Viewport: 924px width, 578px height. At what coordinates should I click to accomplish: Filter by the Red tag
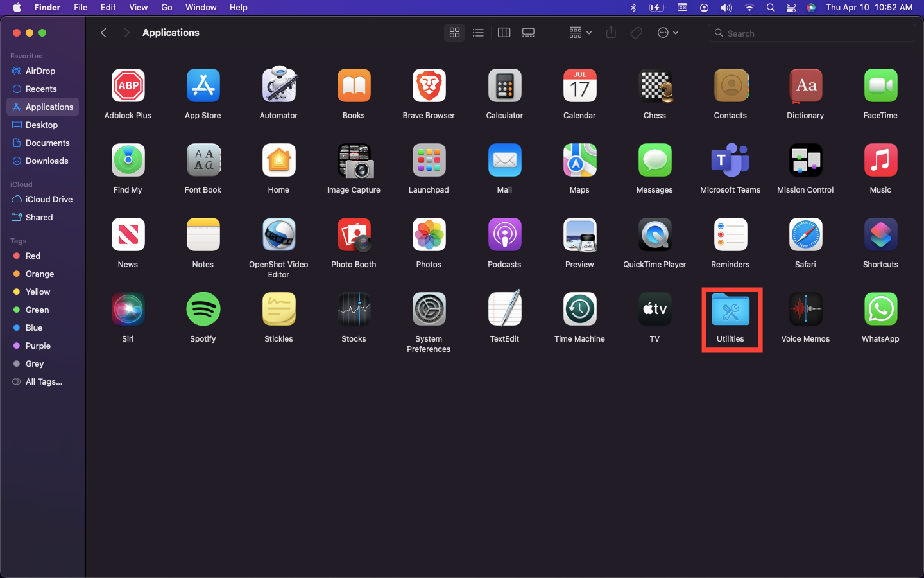point(33,256)
